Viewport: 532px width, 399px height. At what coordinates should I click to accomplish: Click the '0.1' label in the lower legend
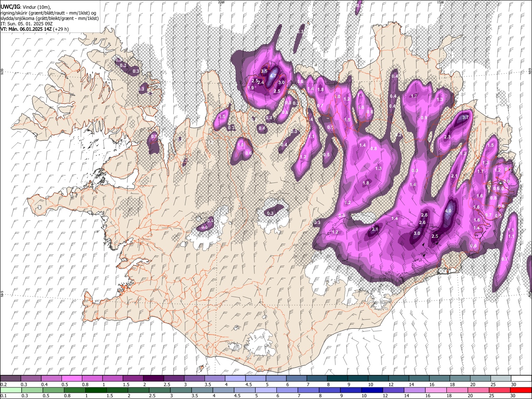click(3, 396)
